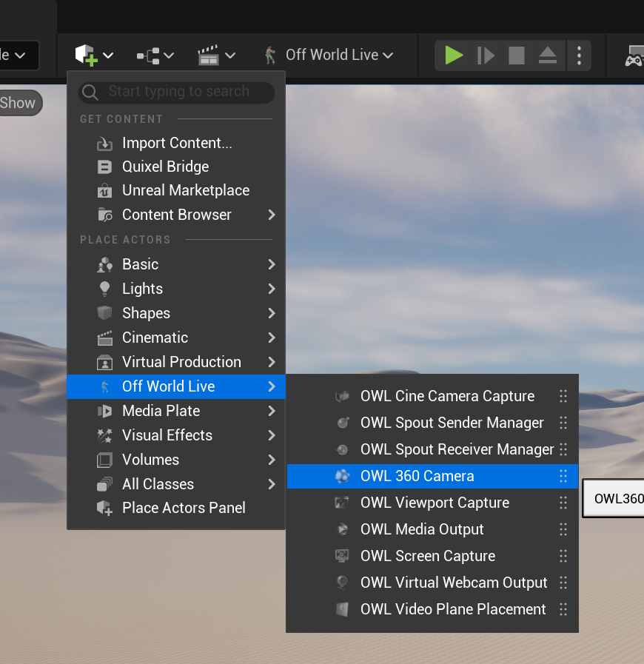Place an OWL Spout Receiver Manager
644x664 pixels.
tap(432, 450)
